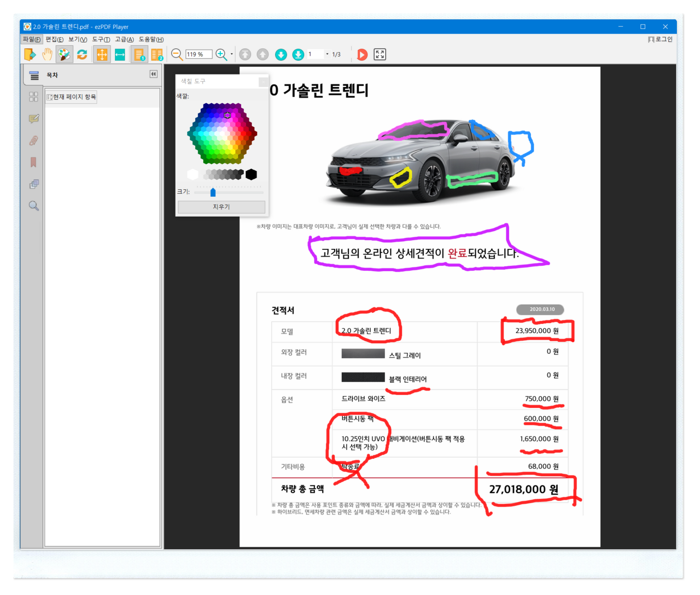Click the ezPDF Player app icon in title bar

tap(27, 26)
